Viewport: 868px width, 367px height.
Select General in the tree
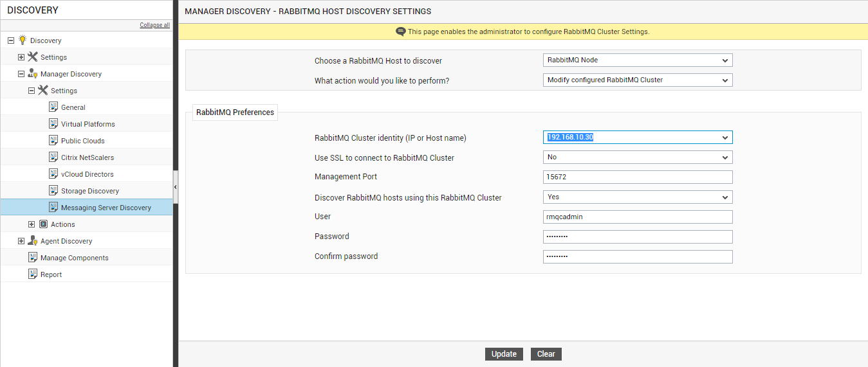73,107
